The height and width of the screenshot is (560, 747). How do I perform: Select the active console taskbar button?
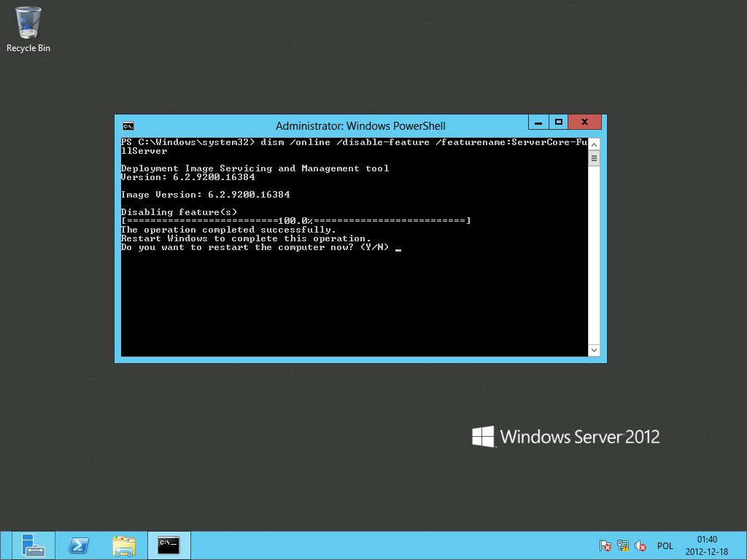click(169, 545)
